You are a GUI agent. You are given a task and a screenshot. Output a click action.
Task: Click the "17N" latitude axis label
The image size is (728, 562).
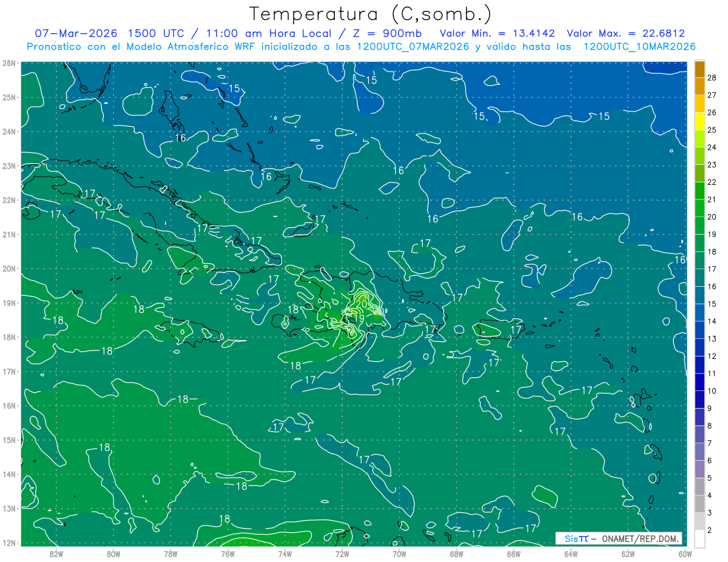tap(8, 371)
